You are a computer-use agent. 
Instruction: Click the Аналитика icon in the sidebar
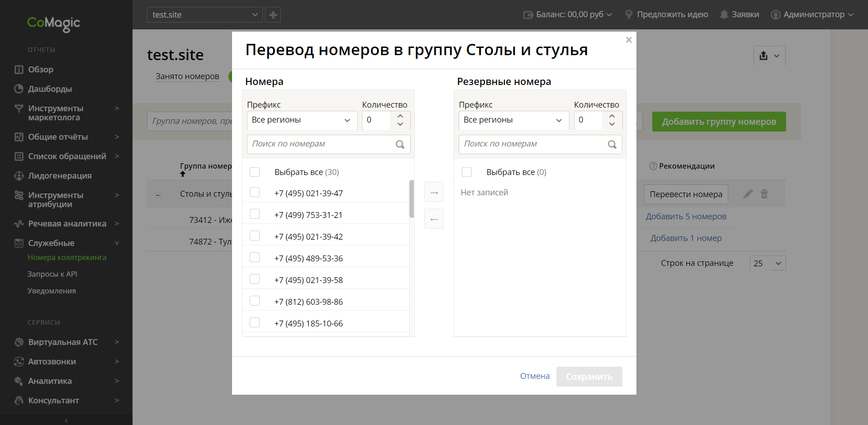19,381
